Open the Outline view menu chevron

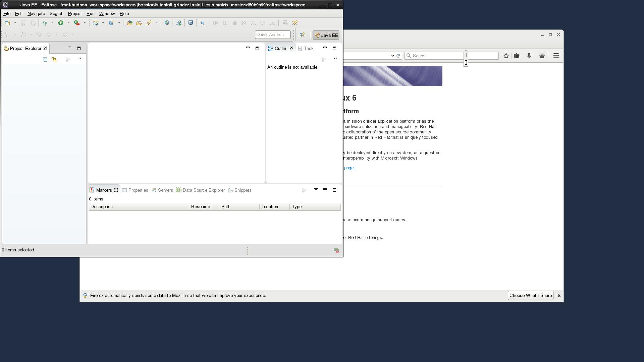click(335, 58)
